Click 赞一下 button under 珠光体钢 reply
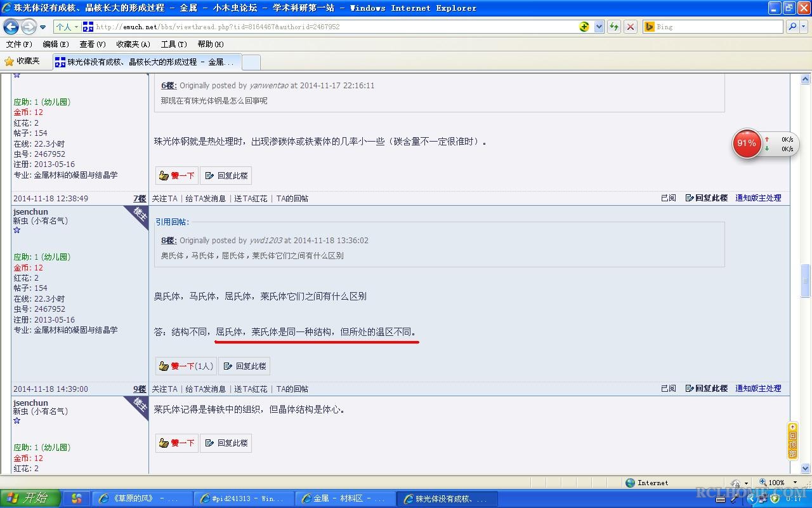 coord(176,175)
